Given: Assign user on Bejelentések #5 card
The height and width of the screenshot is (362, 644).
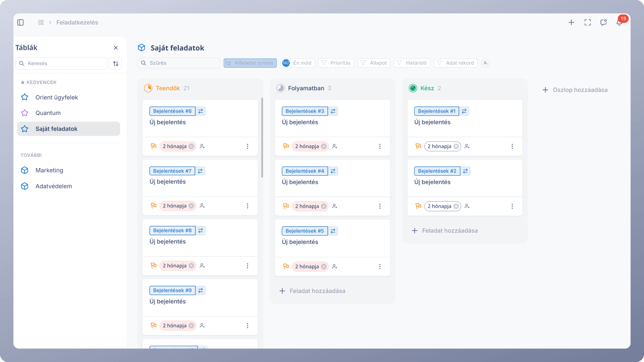Looking at the screenshot, I should 335,267.
